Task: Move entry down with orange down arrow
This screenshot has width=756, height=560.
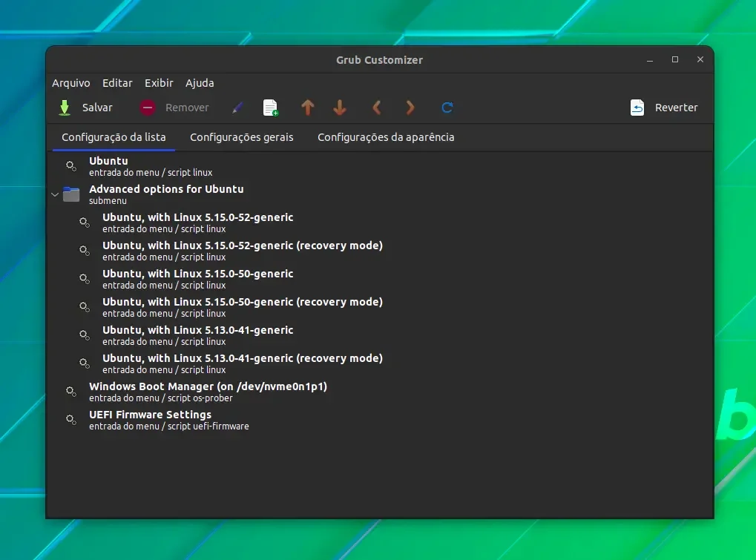Action: point(340,108)
